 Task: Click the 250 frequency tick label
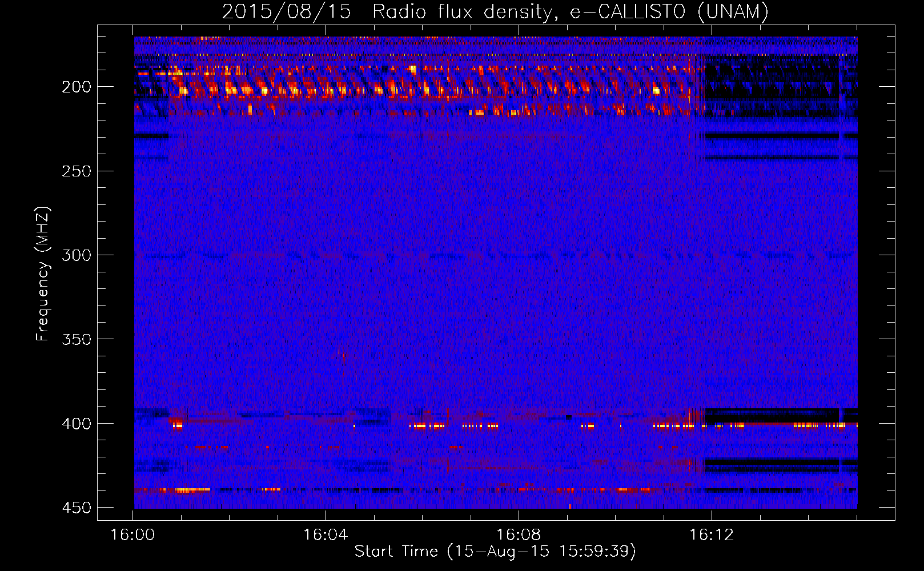pyautogui.click(x=77, y=171)
